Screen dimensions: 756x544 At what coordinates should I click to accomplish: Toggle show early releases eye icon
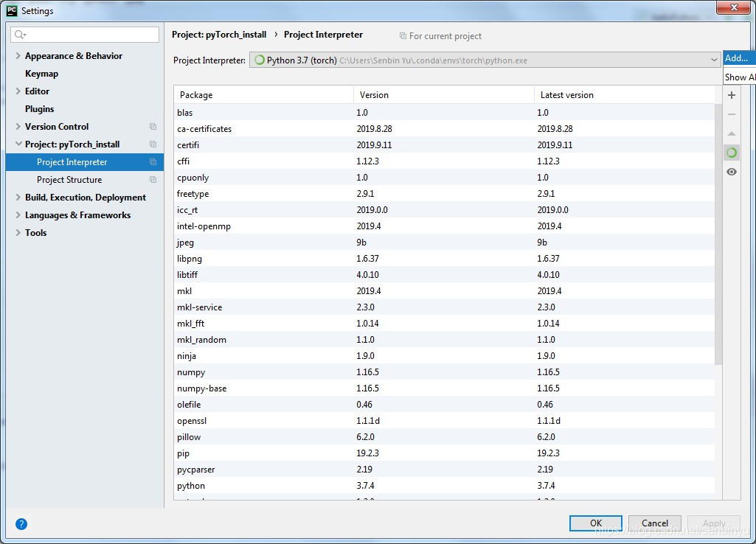(x=732, y=172)
